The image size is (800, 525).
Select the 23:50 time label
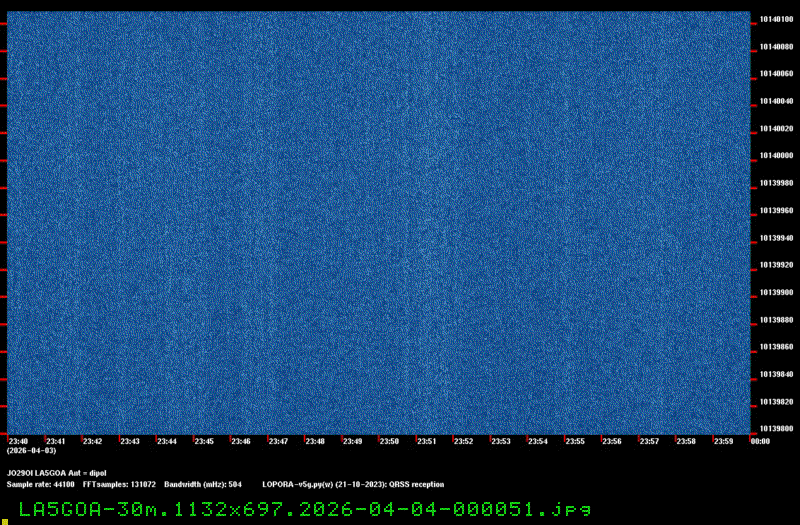[389, 441]
